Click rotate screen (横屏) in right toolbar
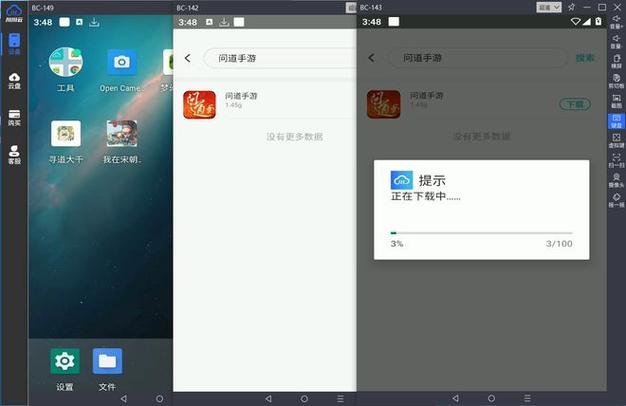Viewport: 626px width, 406px height. click(x=616, y=61)
